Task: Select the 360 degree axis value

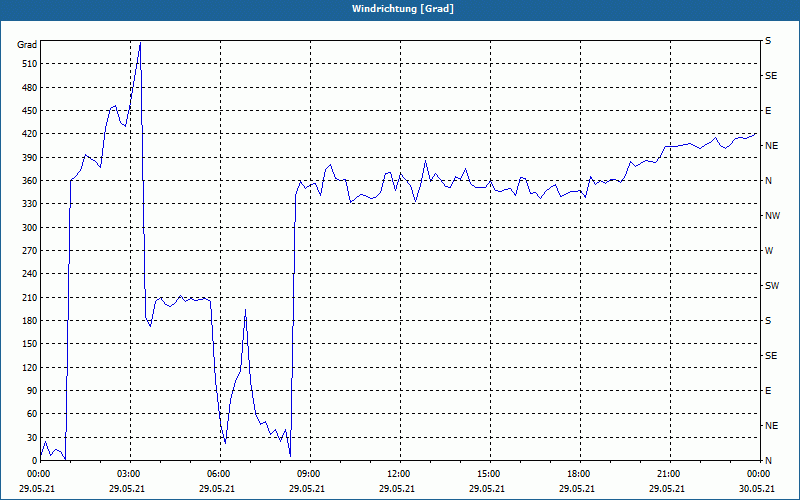Action: pos(30,181)
